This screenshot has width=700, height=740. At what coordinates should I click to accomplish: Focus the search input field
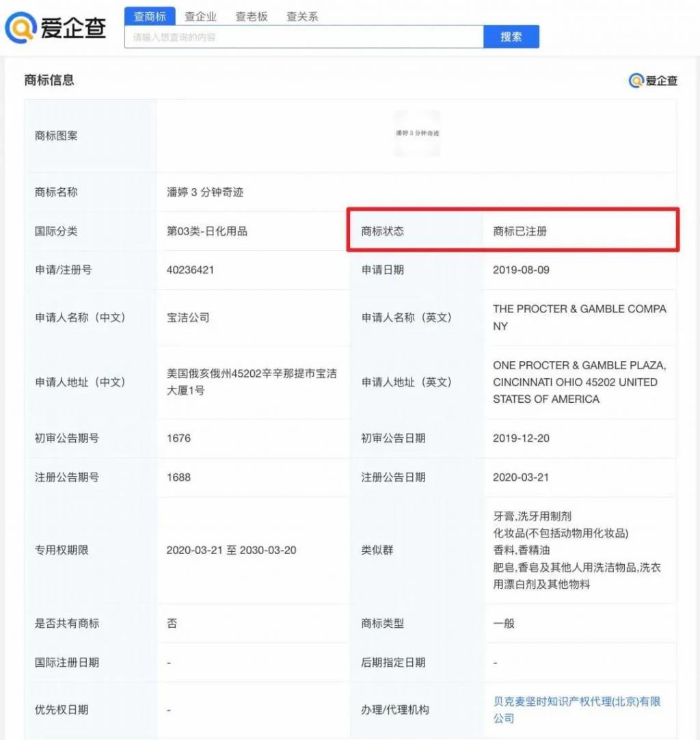pos(304,37)
